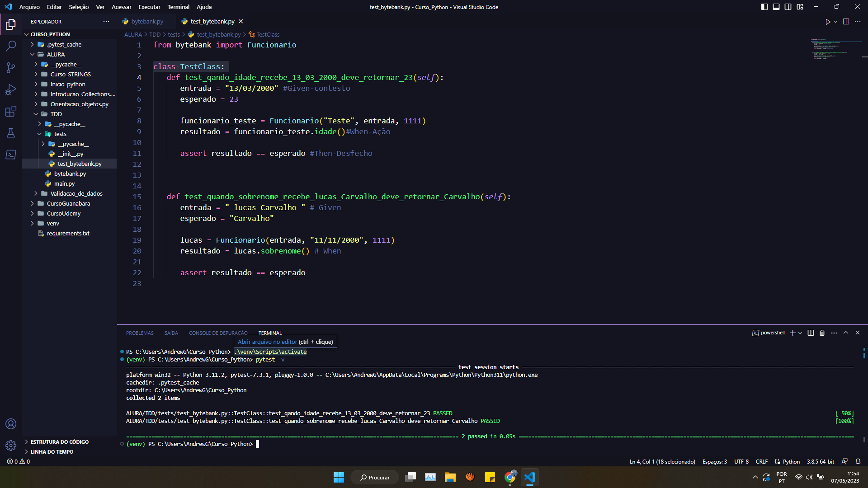Click the feedback icon in status bar
868x488 pixels.
[x=844, y=461]
